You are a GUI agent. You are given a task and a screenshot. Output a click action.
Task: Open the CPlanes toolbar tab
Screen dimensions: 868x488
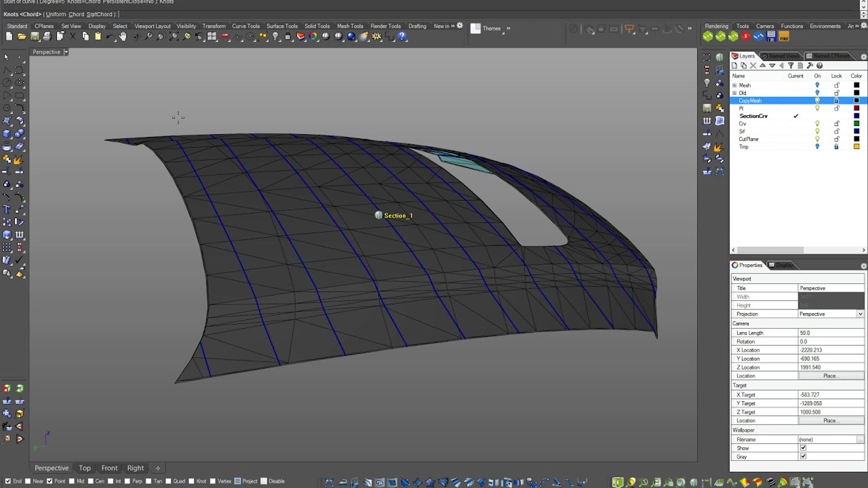click(44, 26)
